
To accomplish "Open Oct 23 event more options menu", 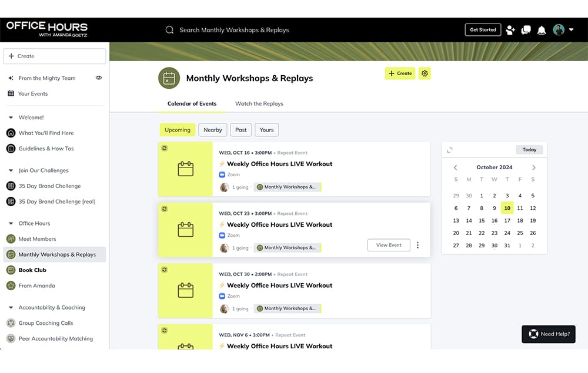I will point(417,245).
